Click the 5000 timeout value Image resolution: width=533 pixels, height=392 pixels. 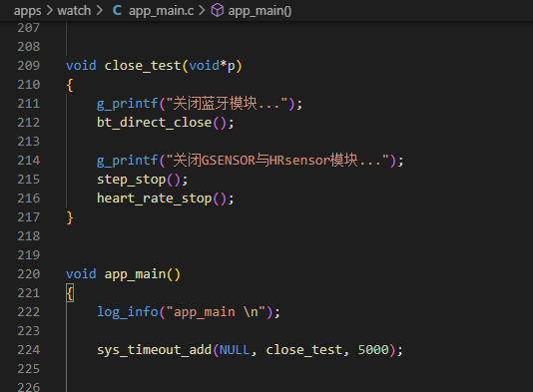pyautogui.click(x=373, y=350)
